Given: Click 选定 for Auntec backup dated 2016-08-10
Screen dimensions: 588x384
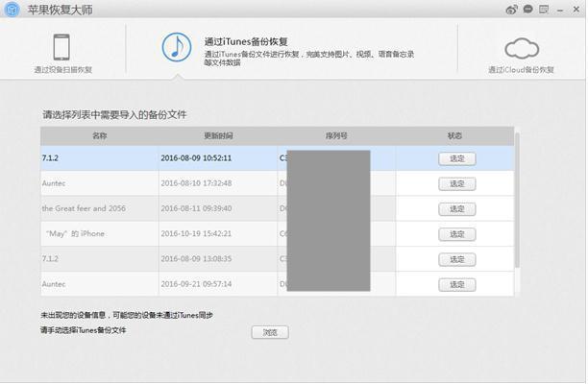Looking at the screenshot, I should (x=457, y=184).
